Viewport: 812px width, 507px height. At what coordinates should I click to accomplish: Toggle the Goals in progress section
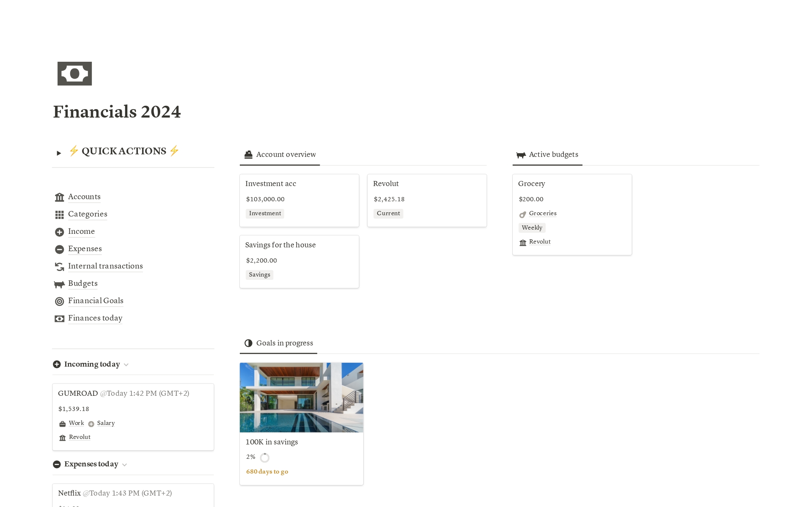(285, 343)
